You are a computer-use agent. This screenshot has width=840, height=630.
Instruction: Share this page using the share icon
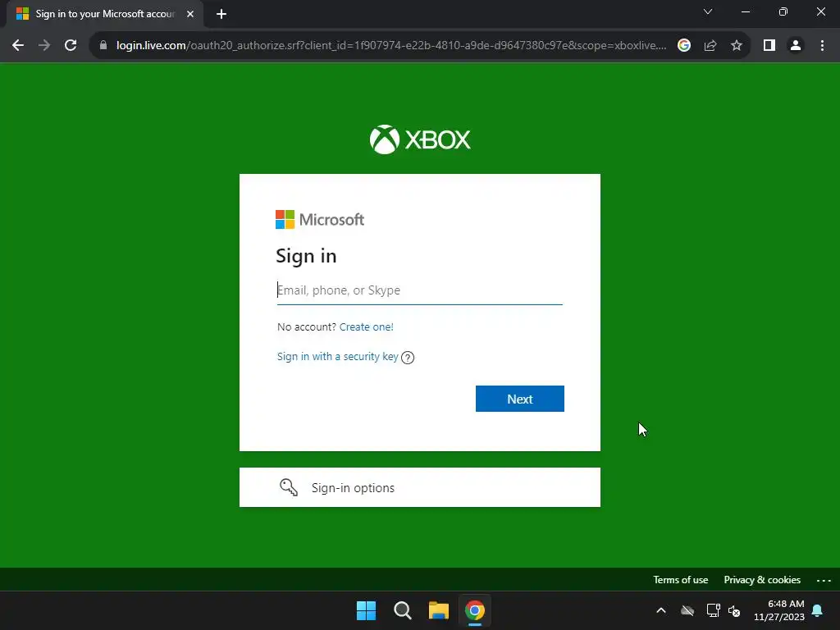(710, 46)
